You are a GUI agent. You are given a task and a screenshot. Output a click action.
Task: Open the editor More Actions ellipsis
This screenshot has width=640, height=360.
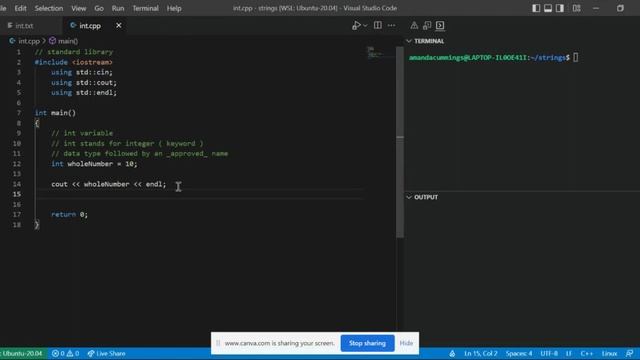click(391, 25)
